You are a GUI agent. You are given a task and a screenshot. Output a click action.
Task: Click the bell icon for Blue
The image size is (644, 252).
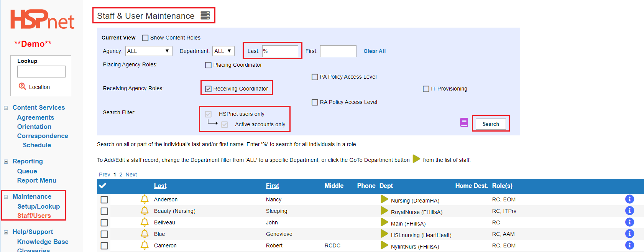145,234
